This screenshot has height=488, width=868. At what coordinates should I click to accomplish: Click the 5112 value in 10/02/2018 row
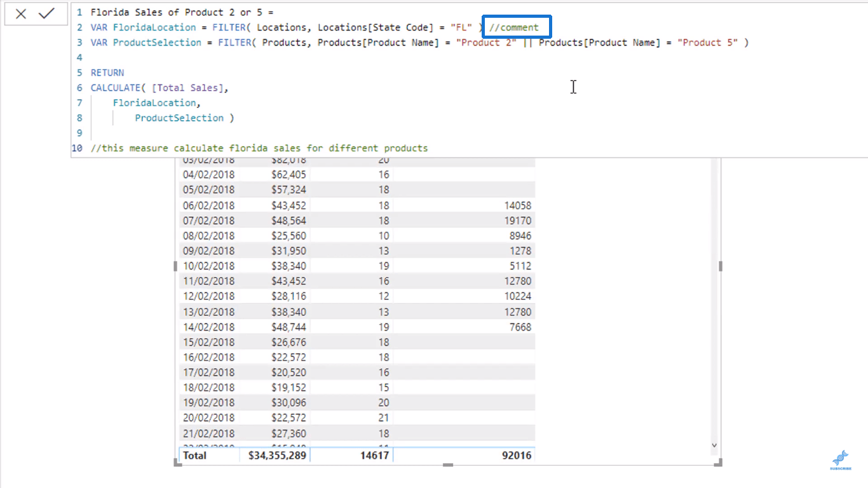[520, 266]
